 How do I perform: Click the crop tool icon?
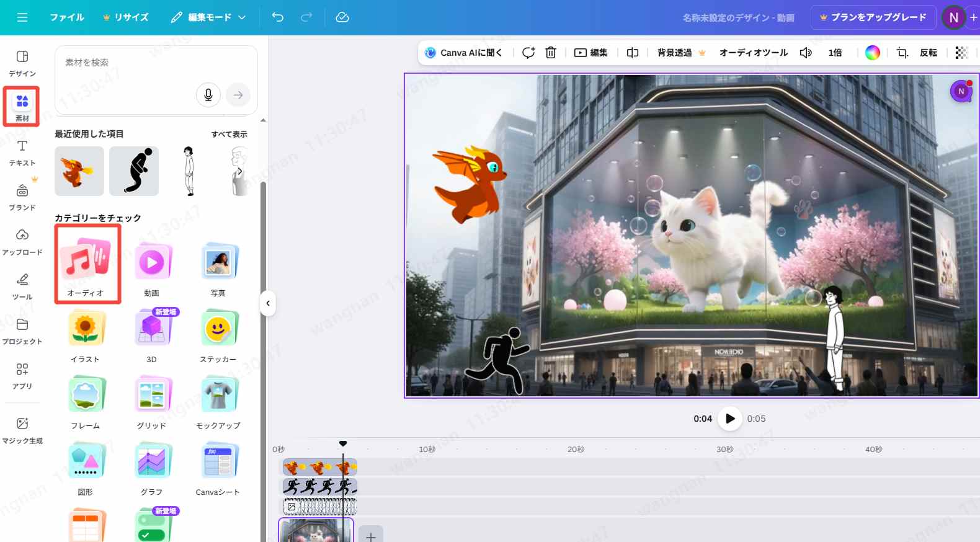point(902,53)
